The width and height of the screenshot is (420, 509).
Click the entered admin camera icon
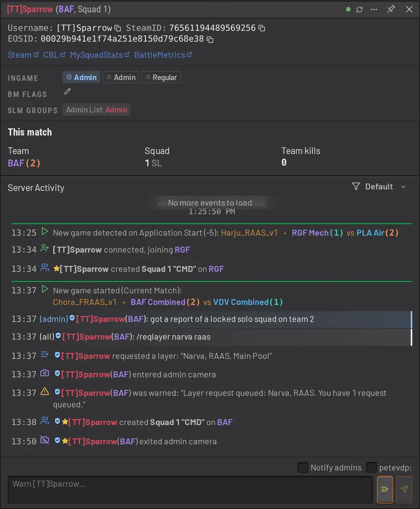pyautogui.click(x=45, y=373)
